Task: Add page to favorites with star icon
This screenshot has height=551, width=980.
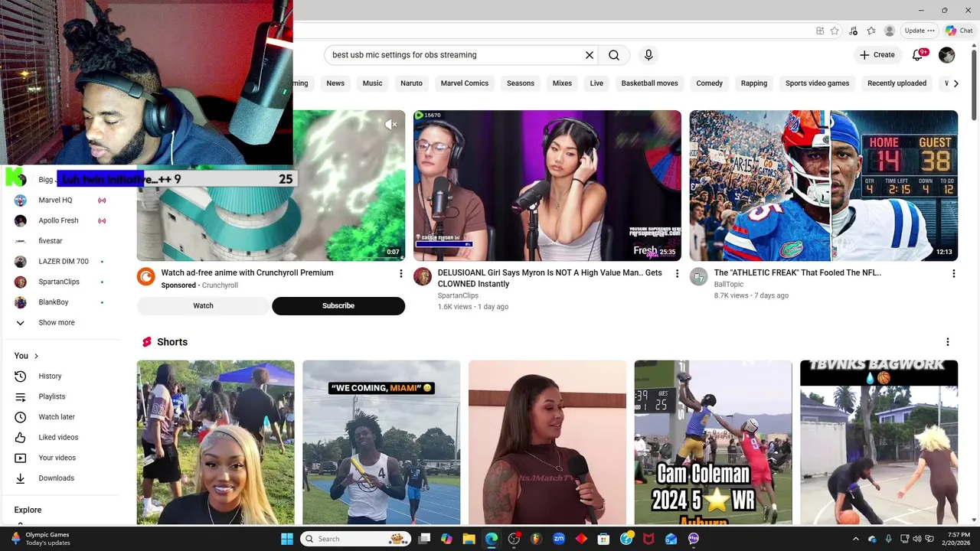Action: pyautogui.click(x=835, y=31)
